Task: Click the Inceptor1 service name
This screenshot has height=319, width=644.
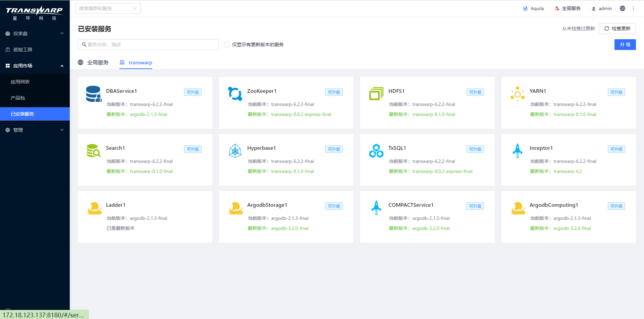Action: pos(541,148)
